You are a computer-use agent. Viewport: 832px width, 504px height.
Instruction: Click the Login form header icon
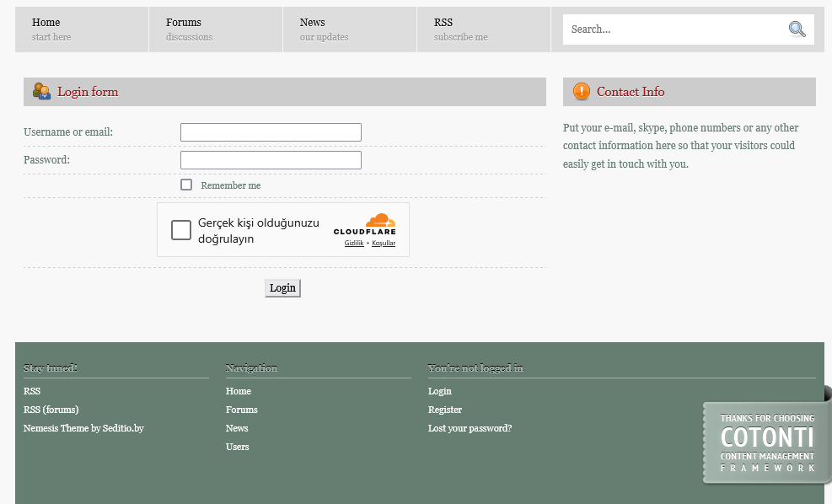(x=41, y=91)
